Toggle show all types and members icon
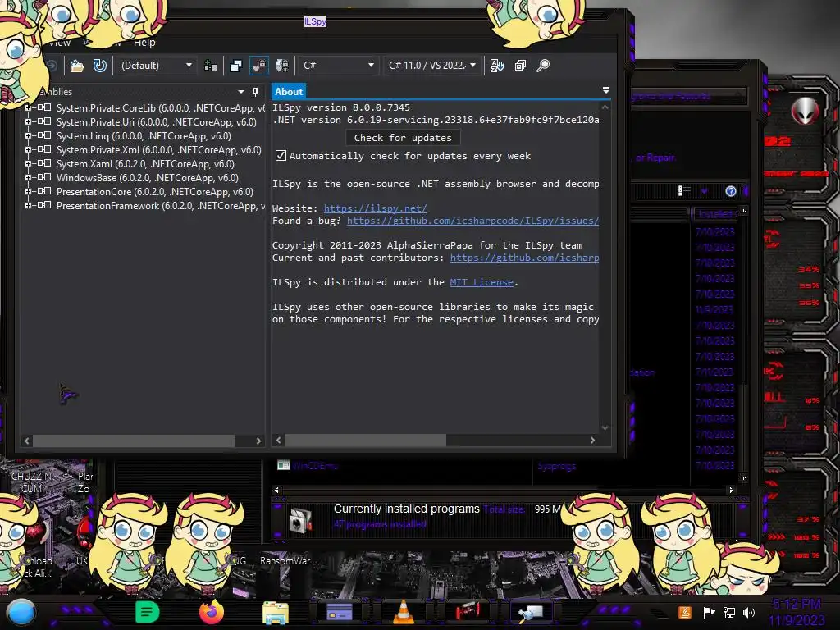The width and height of the screenshot is (840, 630). point(282,66)
